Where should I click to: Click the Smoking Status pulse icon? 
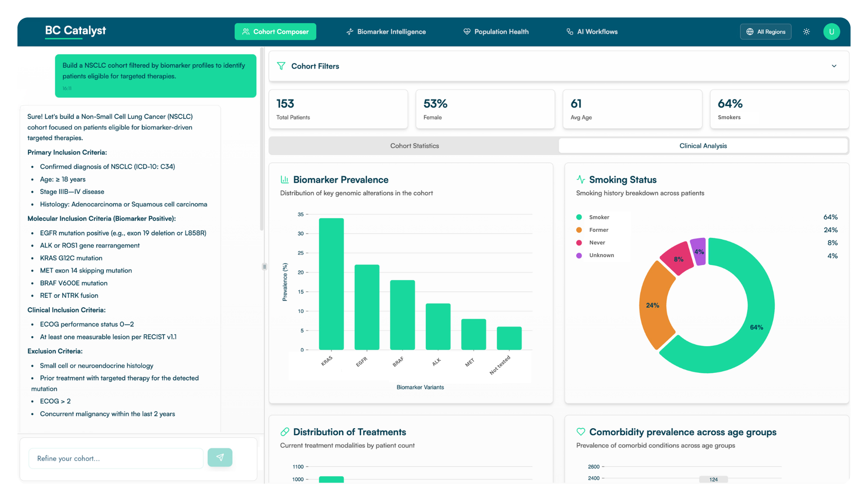[x=581, y=179]
